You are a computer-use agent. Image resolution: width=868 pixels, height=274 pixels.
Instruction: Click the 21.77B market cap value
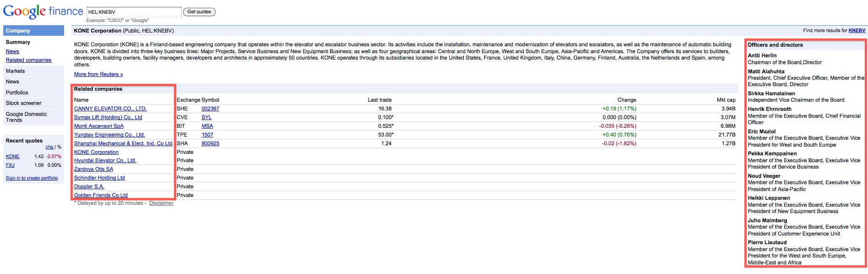pyautogui.click(x=727, y=135)
